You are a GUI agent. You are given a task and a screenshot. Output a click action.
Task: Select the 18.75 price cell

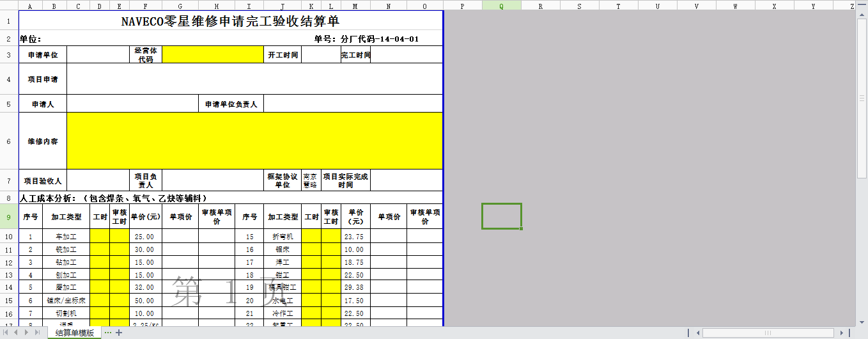click(355, 262)
